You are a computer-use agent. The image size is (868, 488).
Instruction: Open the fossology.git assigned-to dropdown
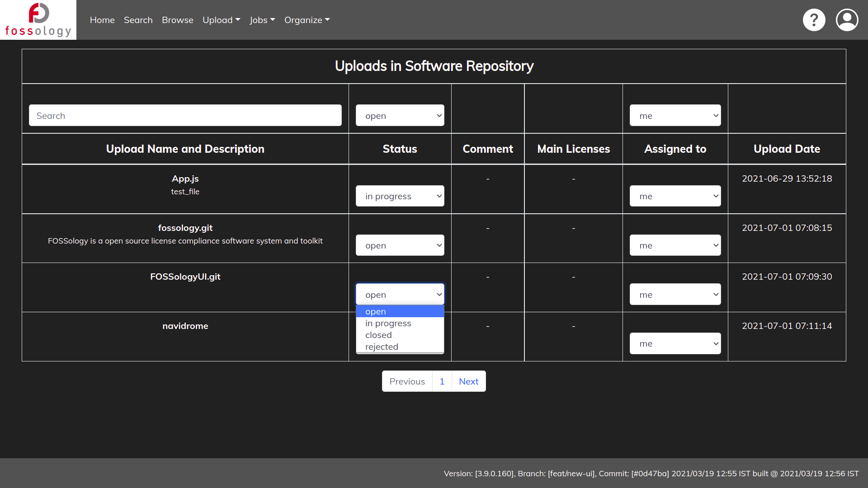click(x=675, y=245)
